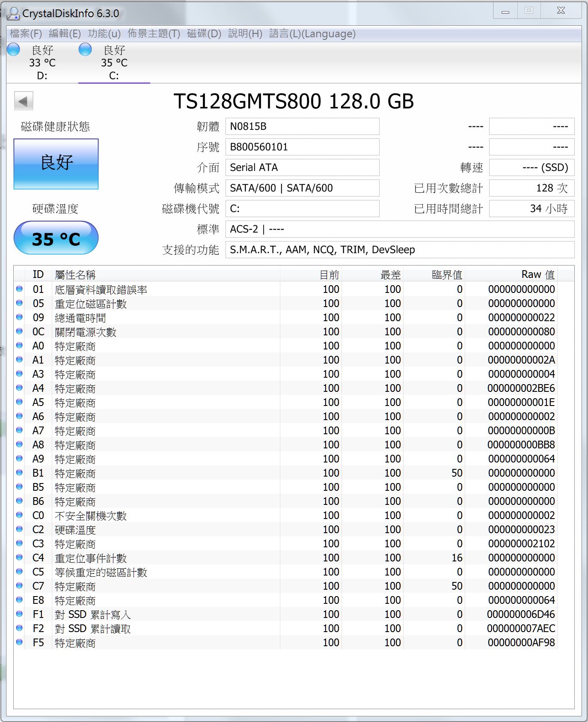Click the 臨界值 column header
Image resolution: width=588 pixels, height=722 pixels.
[434, 274]
